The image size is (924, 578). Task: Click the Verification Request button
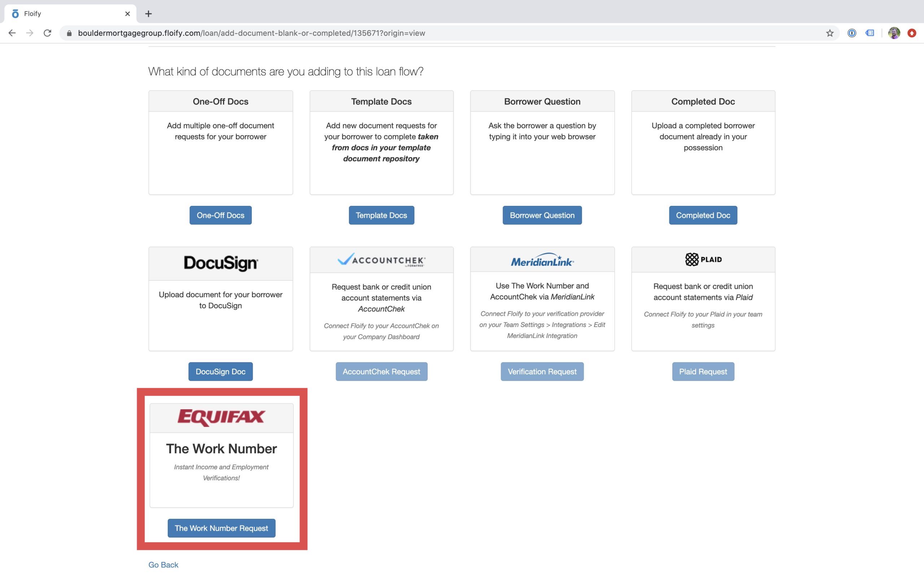pyautogui.click(x=542, y=372)
